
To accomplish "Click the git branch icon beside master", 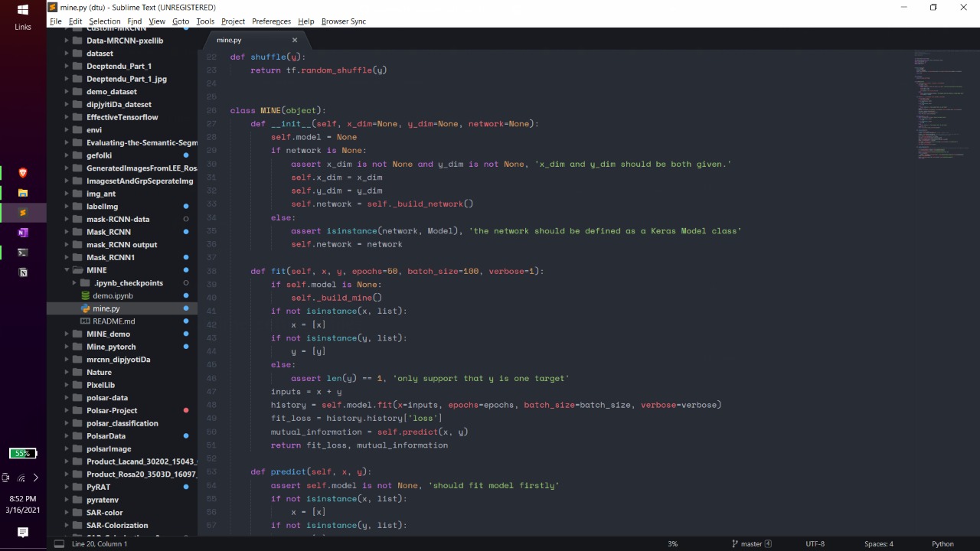I will (x=735, y=544).
